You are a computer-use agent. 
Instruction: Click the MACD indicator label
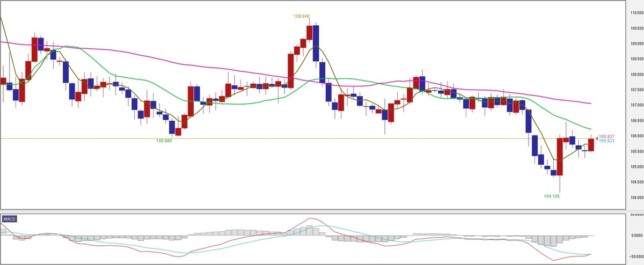click(x=10, y=219)
